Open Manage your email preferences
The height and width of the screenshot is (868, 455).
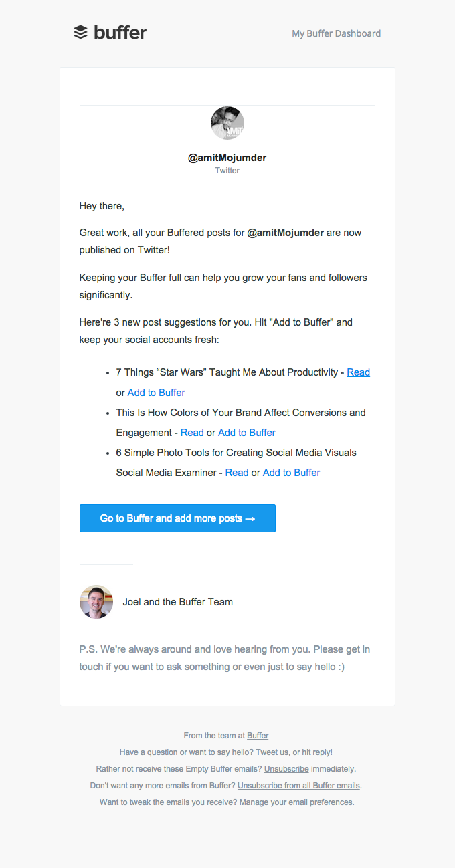tap(295, 802)
